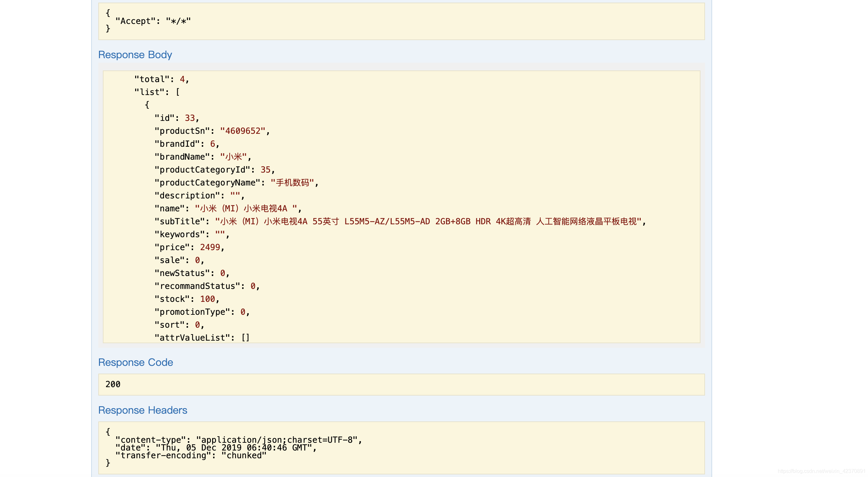868x477 pixels.
Task: Select the "total": 4 line
Action: pyautogui.click(x=162, y=79)
